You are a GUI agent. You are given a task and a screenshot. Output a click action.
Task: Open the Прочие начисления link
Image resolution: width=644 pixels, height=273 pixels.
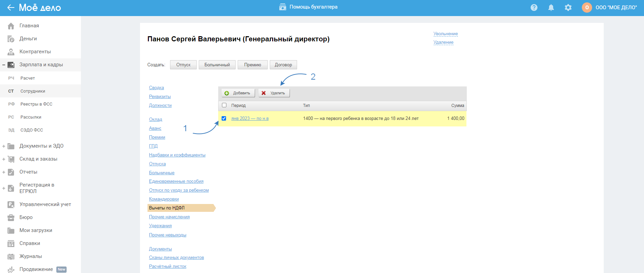point(169,217)
